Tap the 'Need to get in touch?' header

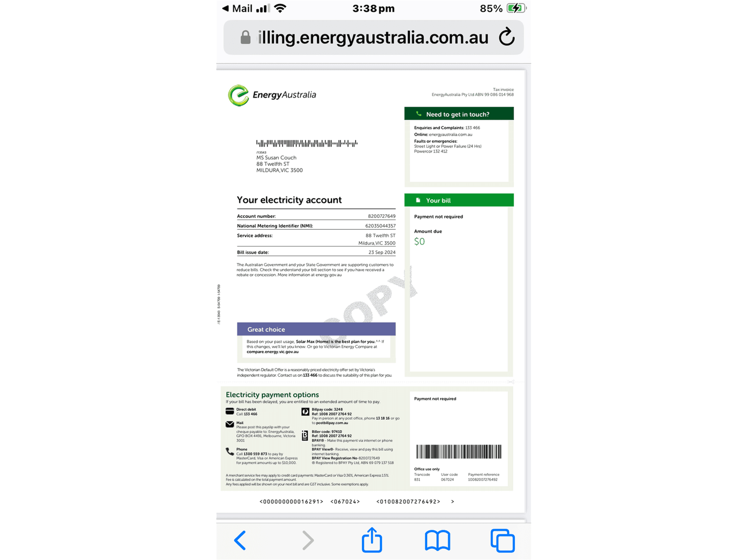(x=459, y=114)
